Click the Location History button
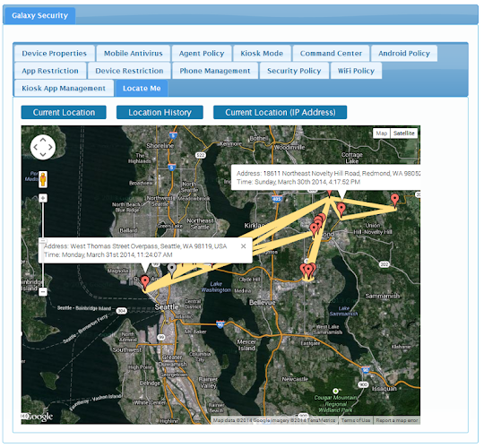The height and width of the screenshot is (448, 484). tap(160, 113)
